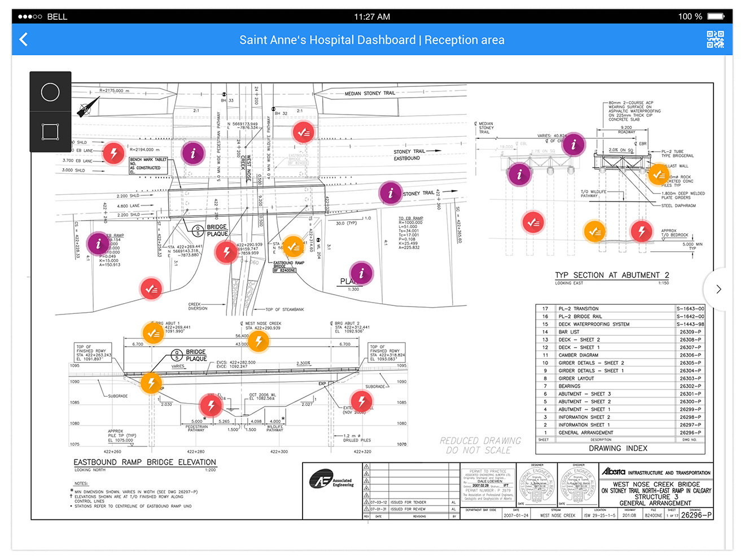Open red lightning marker below plan BRIDGE PLAQUE
This screenshot has height=560, width=744.
pyautogui.click(x=226, y=252)
